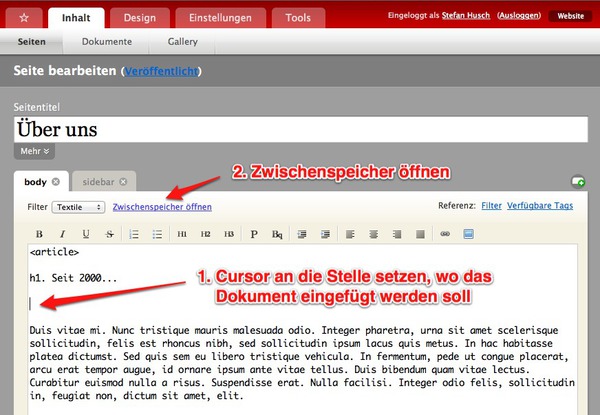Click the text 'h1. Seit 2000...'
This screenshot has width=600, height=415.
tap(73, 278)
